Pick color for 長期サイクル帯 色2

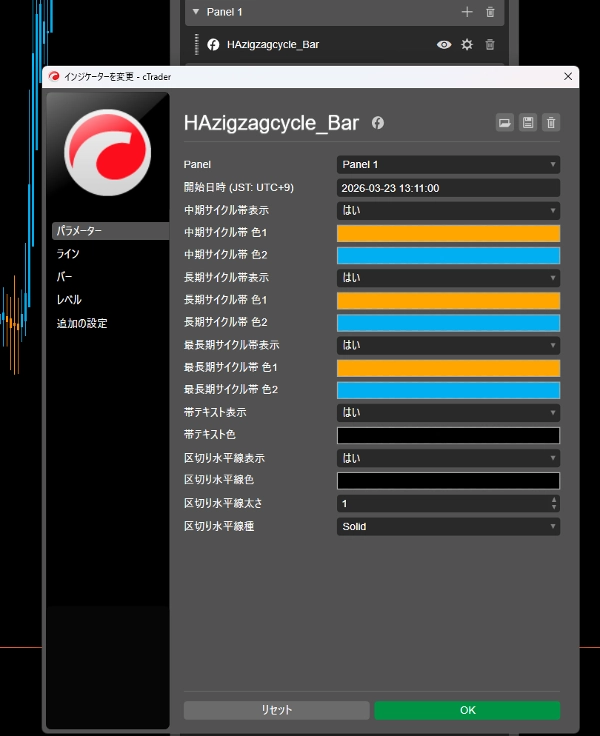[448, 323]
